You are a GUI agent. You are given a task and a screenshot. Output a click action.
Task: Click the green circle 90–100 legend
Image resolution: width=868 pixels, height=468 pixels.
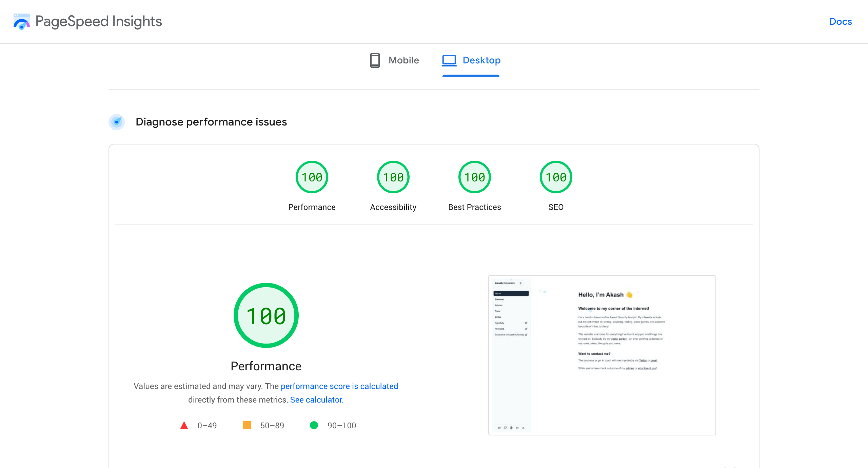coord(314,425)
